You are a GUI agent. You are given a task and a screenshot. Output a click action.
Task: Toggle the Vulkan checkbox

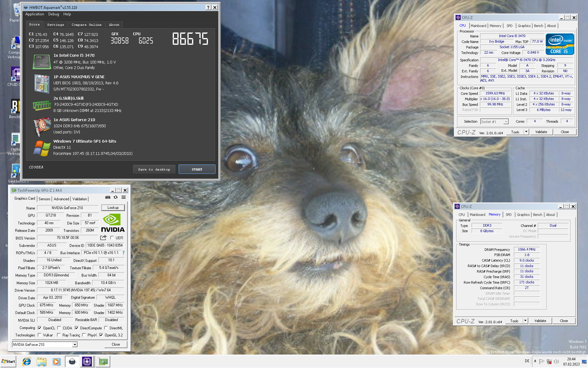coord(40,335)
